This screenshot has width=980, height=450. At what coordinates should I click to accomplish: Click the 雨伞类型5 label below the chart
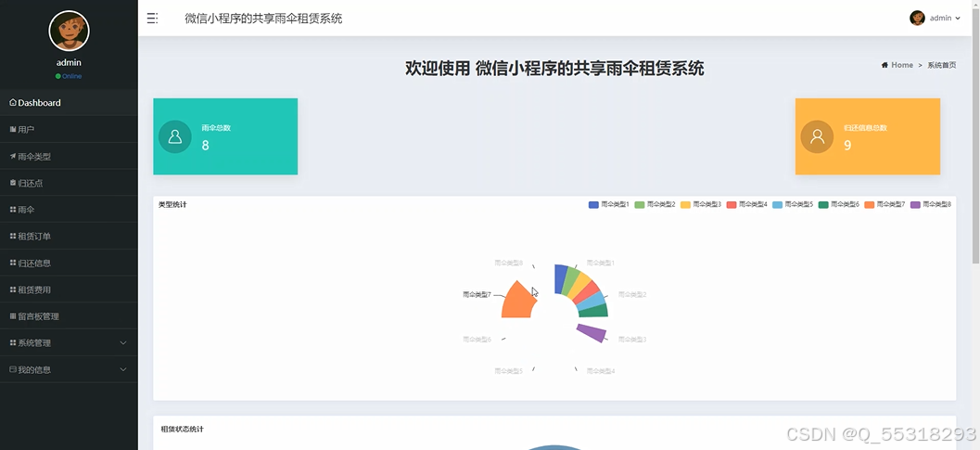(x=508, y=371)
